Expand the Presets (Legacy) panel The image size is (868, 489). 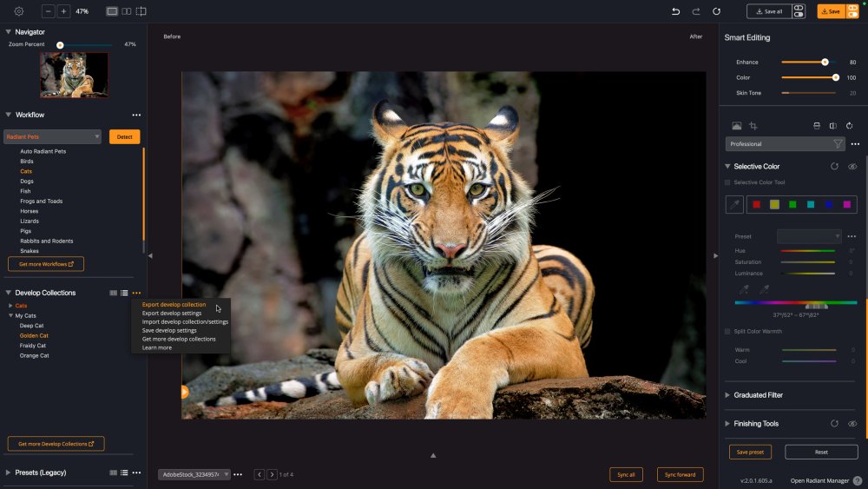click(x=9, y=472)
